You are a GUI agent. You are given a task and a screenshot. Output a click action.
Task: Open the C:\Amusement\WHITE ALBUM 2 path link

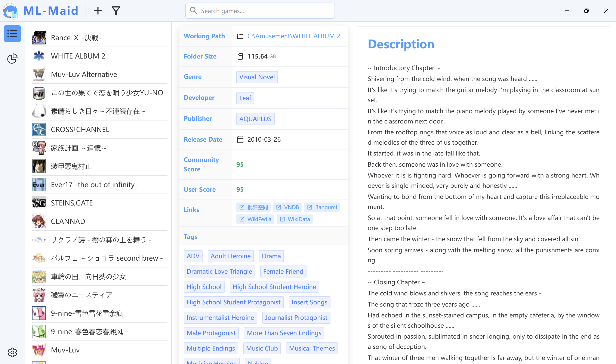click(x=293, y=36)
